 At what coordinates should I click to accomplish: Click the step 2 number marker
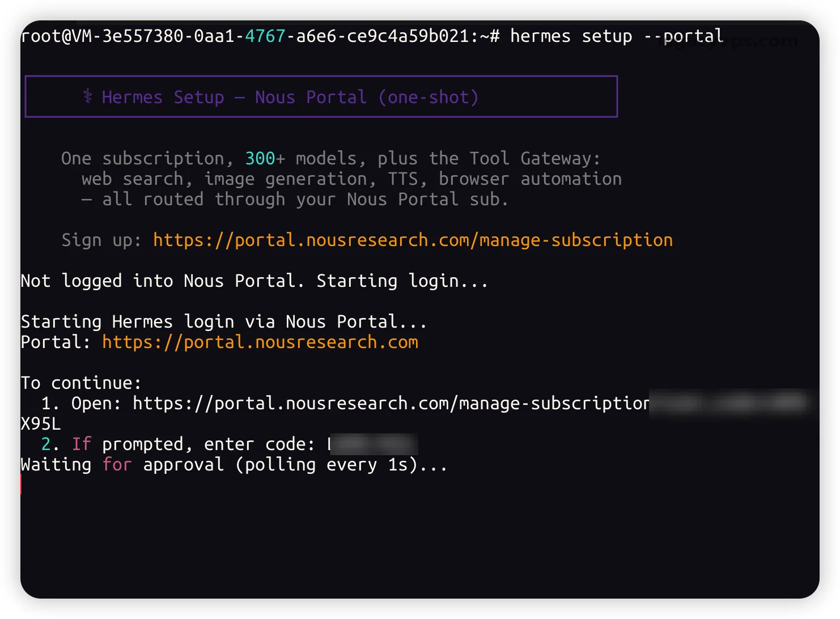coord(50,444)
